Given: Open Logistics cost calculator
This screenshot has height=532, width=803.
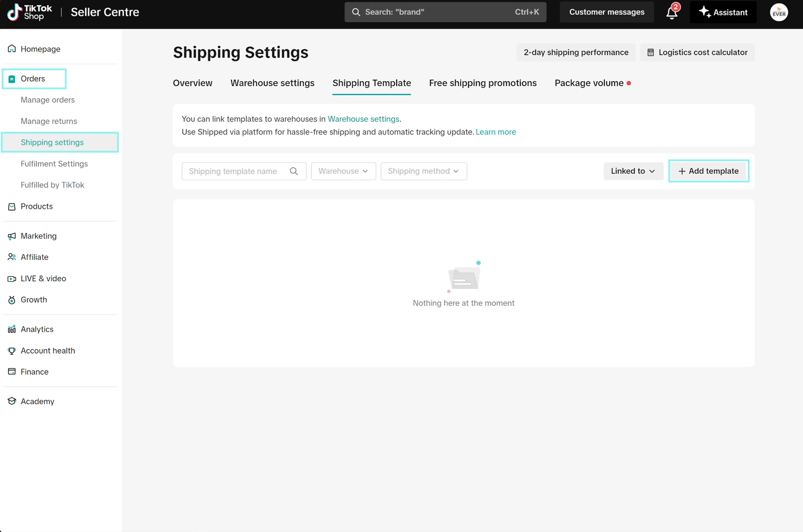Looking at the screenshot, I should coord(697,52).
